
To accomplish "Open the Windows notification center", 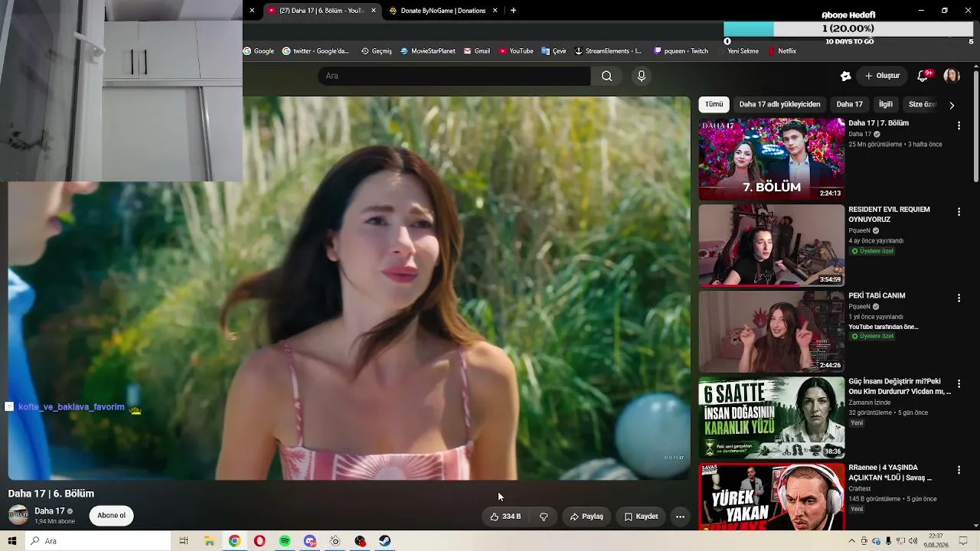I will 964,541.
